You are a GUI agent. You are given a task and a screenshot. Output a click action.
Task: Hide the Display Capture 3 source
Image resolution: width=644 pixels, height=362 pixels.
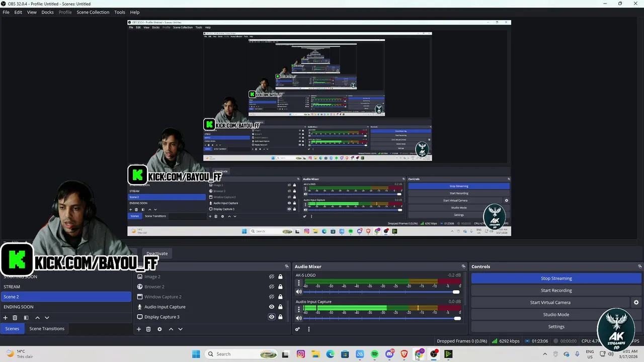coord(272,317)
